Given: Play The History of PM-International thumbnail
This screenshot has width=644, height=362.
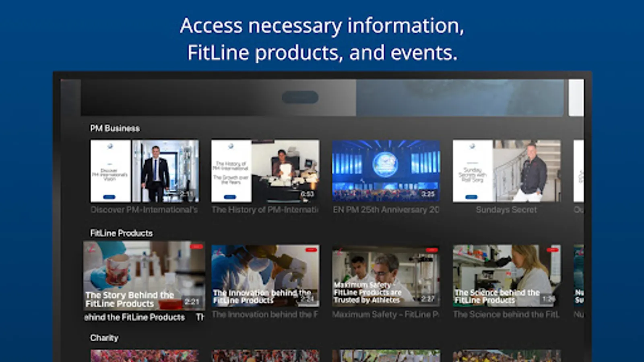Looking at the screenshot, I should [265, 171].
